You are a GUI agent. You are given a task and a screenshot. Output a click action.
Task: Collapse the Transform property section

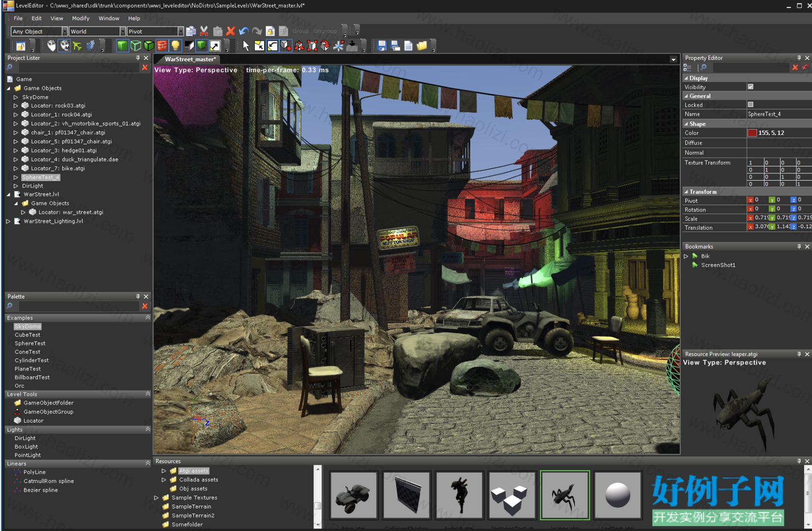[x=686, y=192]
